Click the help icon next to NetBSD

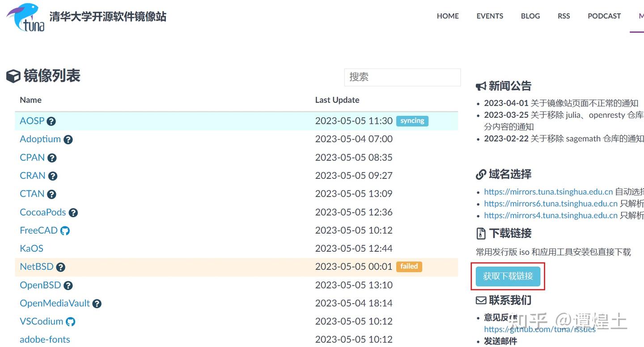pyautogui.click(x=61, y=267)
